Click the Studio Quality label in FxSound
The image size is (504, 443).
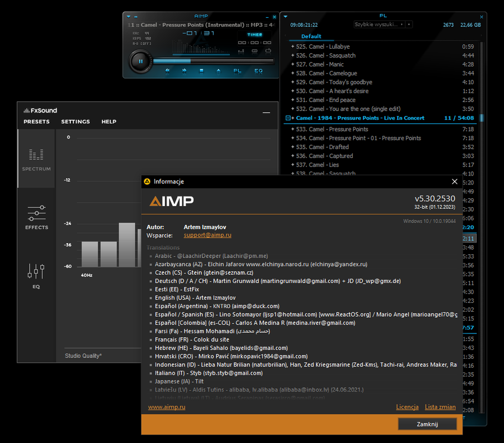click(x=83, y=356)
